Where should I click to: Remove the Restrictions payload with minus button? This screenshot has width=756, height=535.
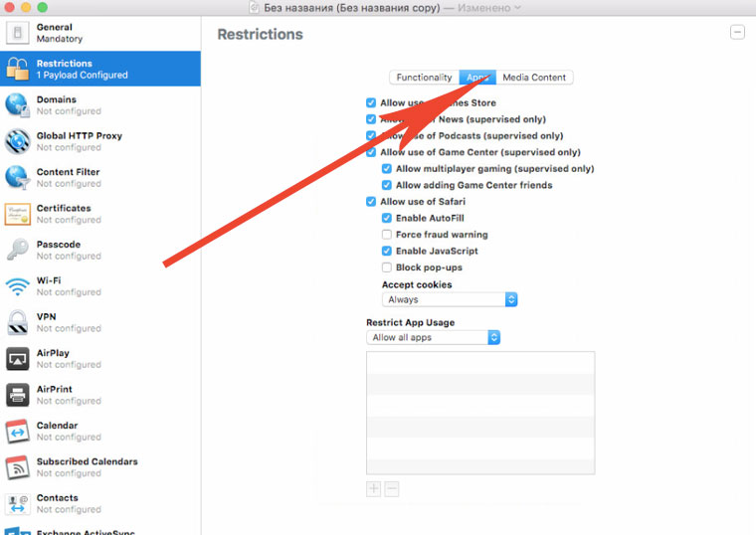[x=737, y=33]
